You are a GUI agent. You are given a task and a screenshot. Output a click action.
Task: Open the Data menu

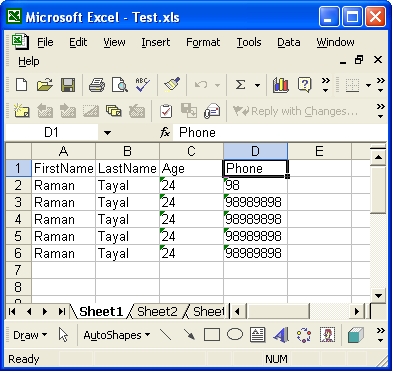pyautogui.click(x=289, y=42)
